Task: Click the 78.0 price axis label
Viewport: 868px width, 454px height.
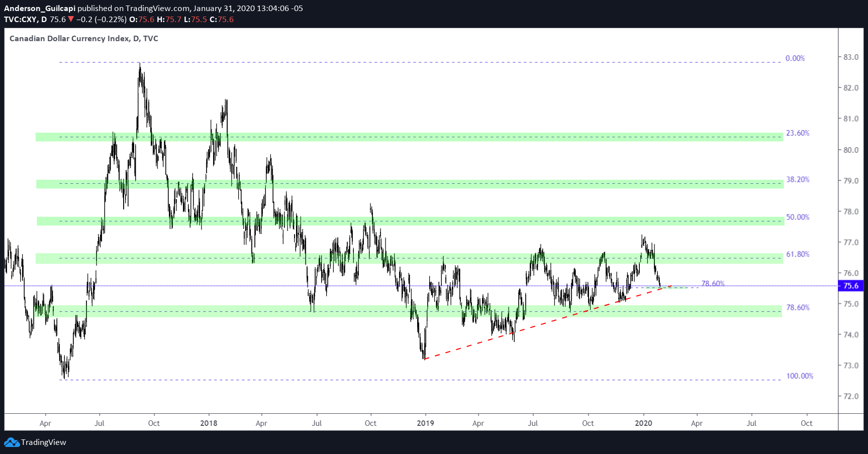Action: (x=851, y=212)
